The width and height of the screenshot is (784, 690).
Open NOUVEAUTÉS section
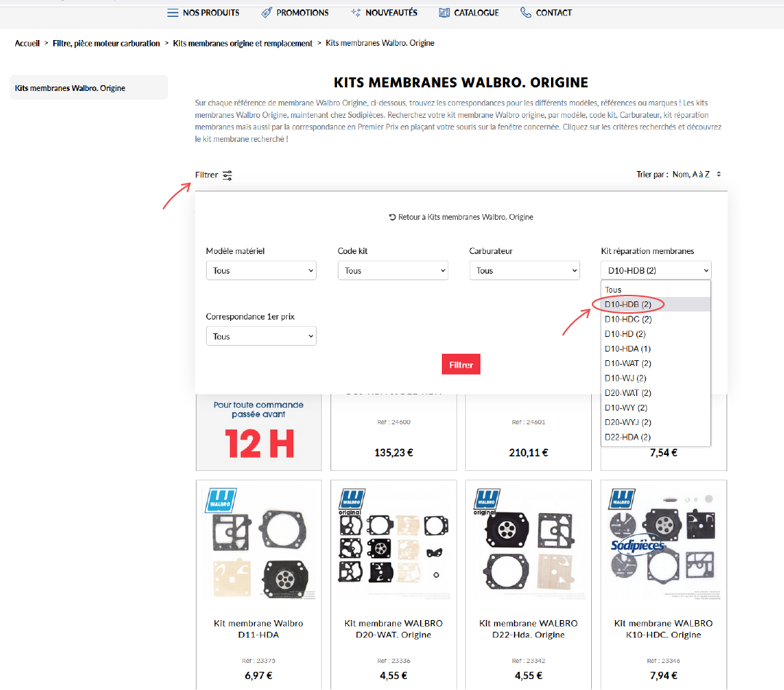[x=391, y=12]
